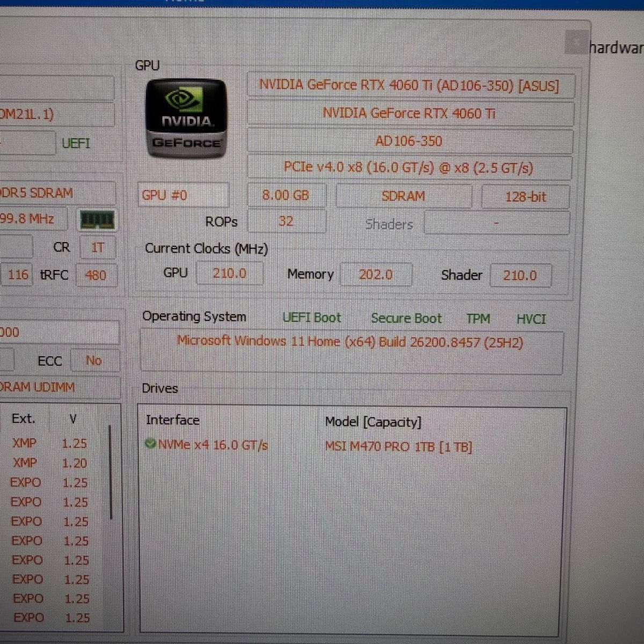Click the empty Shaders value field
This screenshot has width=644, height=644.
pos(496,223)
